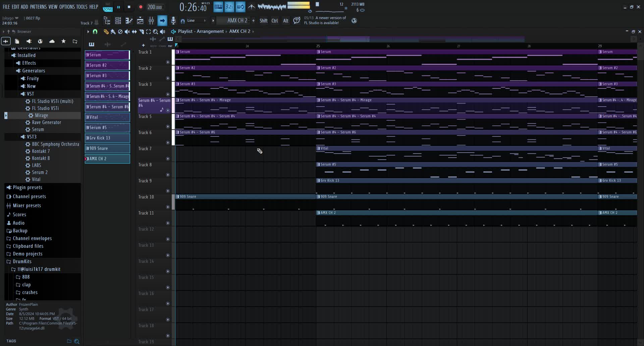Open the ADD menu

point(24,7)
